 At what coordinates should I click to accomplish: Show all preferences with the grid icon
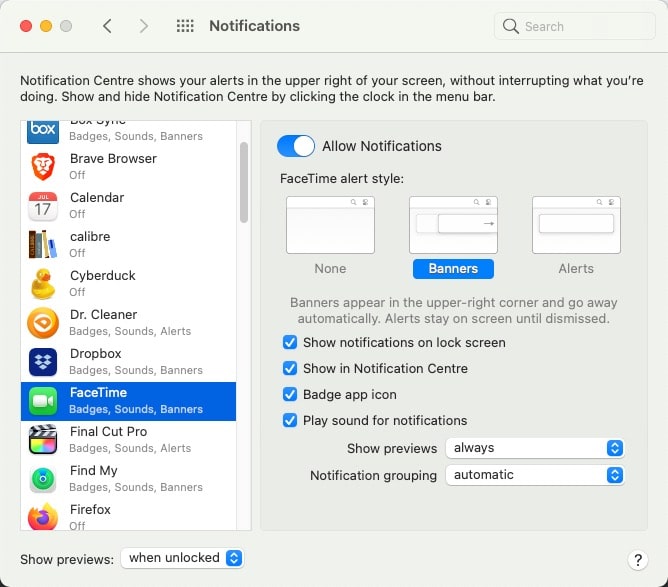[185, 26]
